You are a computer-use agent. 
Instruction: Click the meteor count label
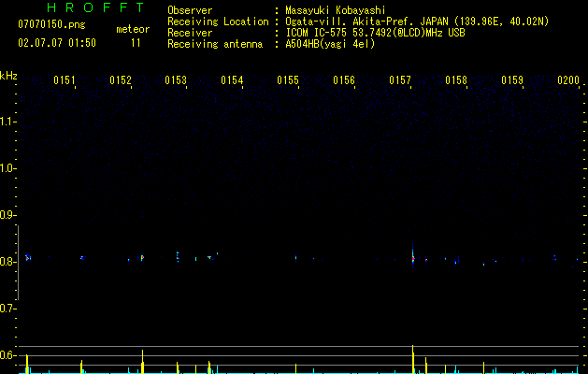(133, 29)
